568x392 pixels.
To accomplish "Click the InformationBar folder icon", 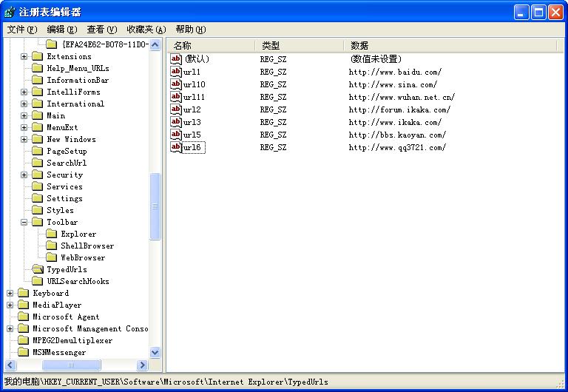I will (37, 80).
